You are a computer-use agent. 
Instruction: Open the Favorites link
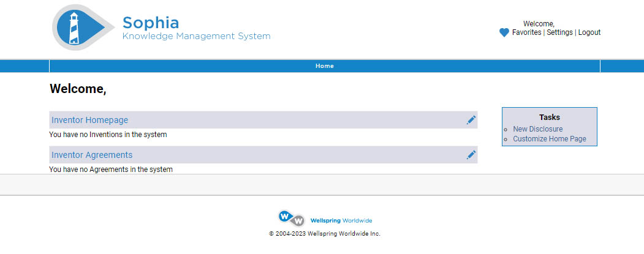tap(526, 32)
